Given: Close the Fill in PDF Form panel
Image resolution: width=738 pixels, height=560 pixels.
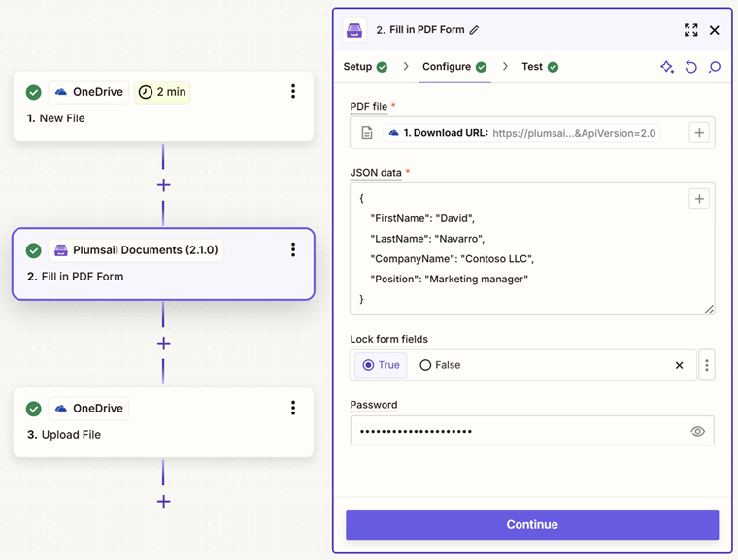Looking at the screenshot, I should [x=715, y=30].
